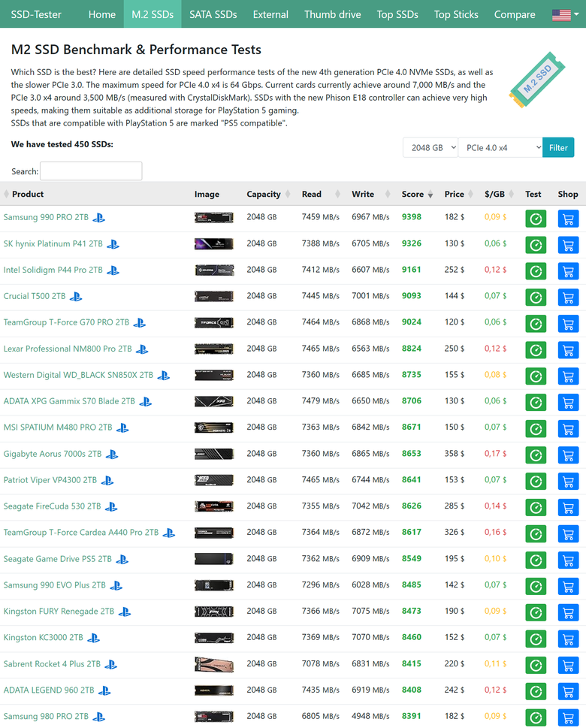Switch to SATA SSDs tab
The image size is (586, 728).
[213, 14]
